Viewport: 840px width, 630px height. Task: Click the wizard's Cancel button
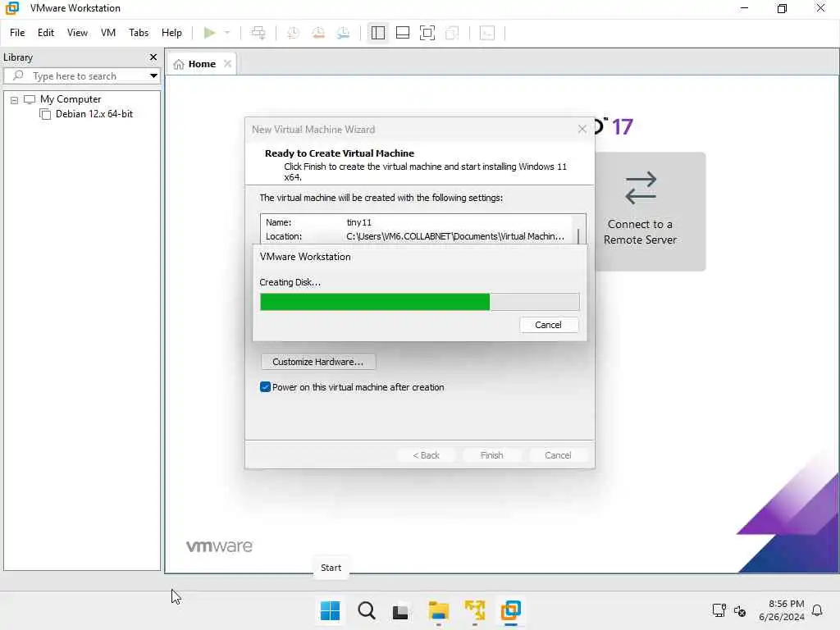pos(558,454)
